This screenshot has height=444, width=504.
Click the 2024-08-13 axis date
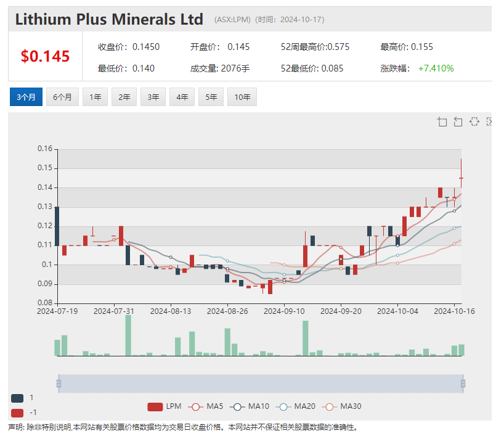[x=171, y=311]
